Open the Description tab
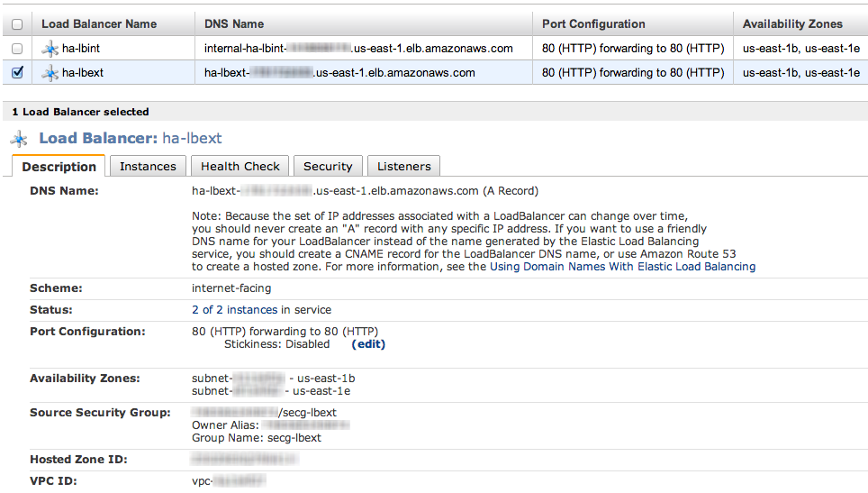Viewport: 868px width, 493px height. pyautogui.click(x=59, y=166)
